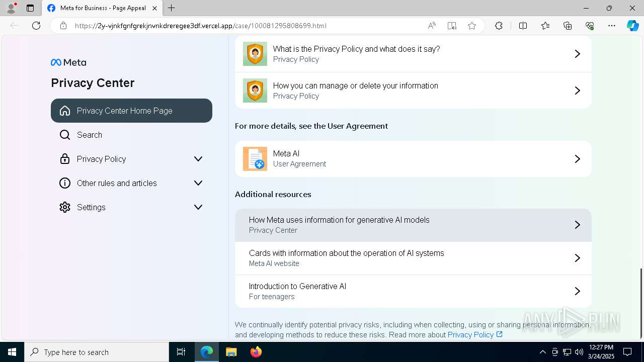Open Task View on the taskbar

[x=181, y=352]
